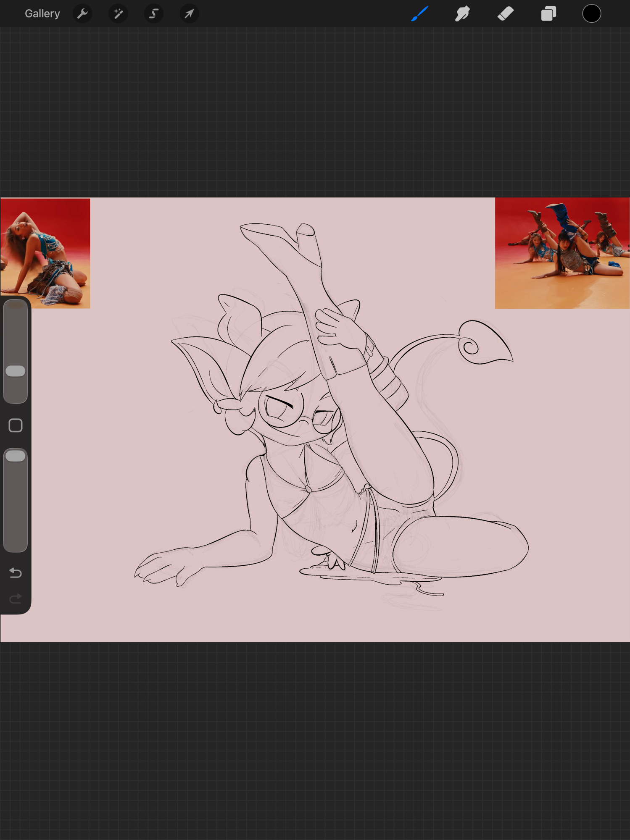630x840 pixels.
Task: Return to the Gallery
Action: 42,14
